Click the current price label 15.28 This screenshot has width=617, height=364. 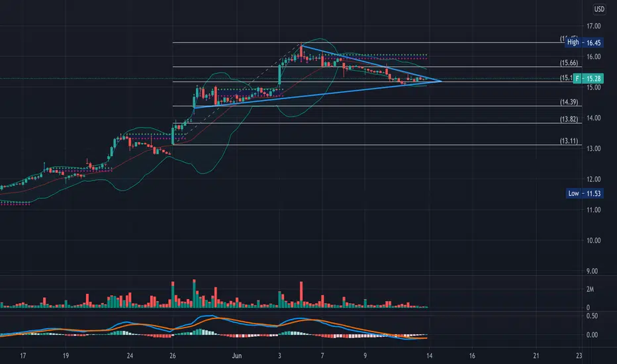tap(588, 79)
